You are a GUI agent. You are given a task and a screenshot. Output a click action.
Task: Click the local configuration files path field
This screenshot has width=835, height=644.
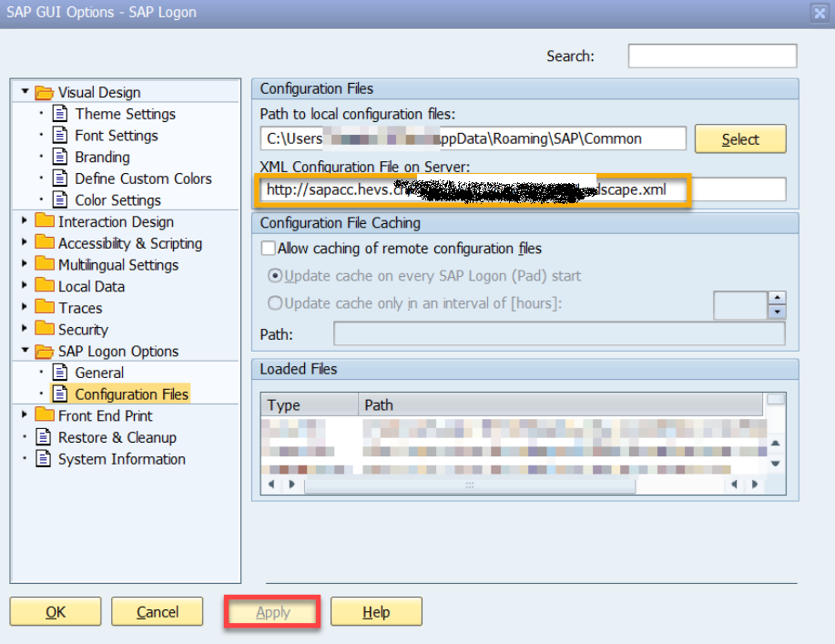click(473, 138)
